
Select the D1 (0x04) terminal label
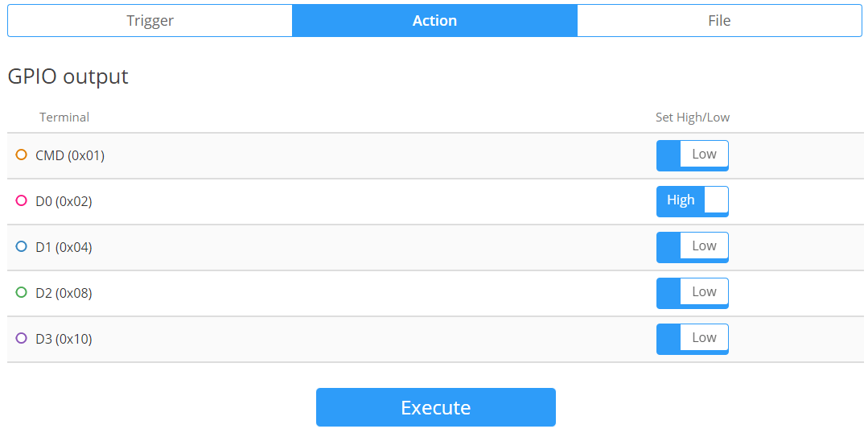tap(64, 247)
